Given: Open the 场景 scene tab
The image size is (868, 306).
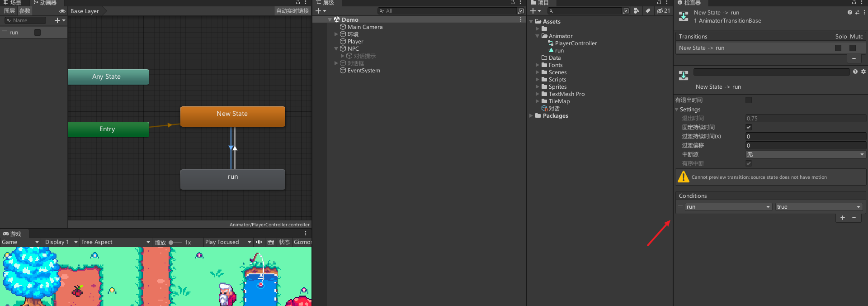Looking at the screenshot, I should point(13,3).
